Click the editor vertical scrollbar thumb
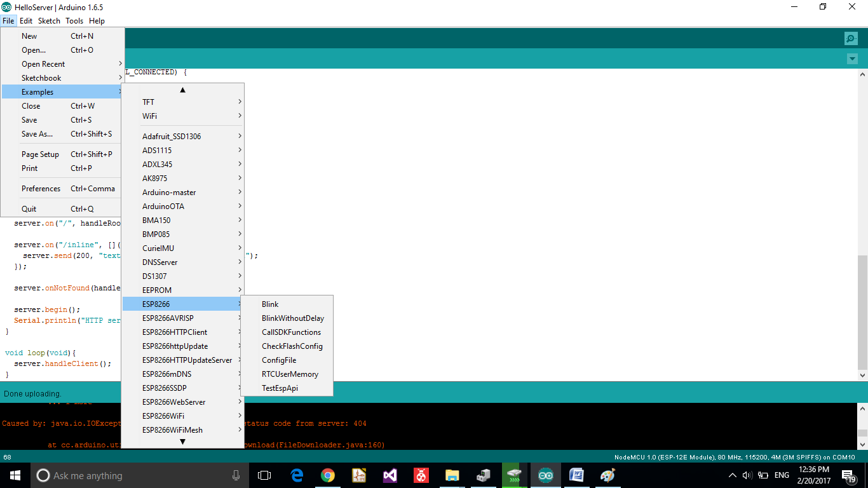Viewport: 868px width, 488px height. pos(862,311)
